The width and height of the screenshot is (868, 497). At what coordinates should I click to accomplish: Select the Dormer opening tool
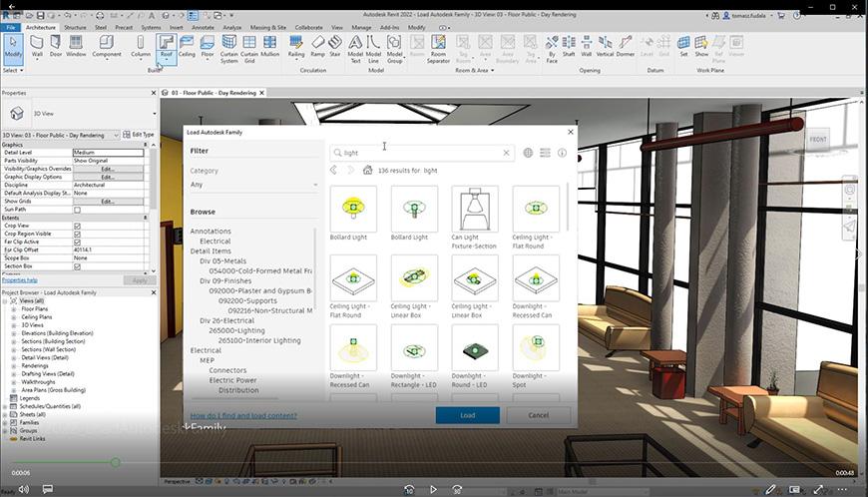tap(625, 47)
